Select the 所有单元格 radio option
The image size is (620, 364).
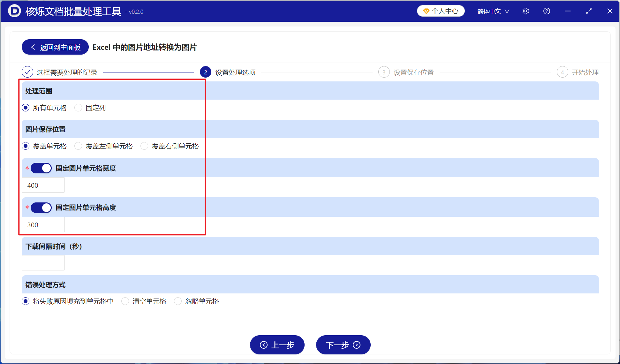[x=26, y=108]
